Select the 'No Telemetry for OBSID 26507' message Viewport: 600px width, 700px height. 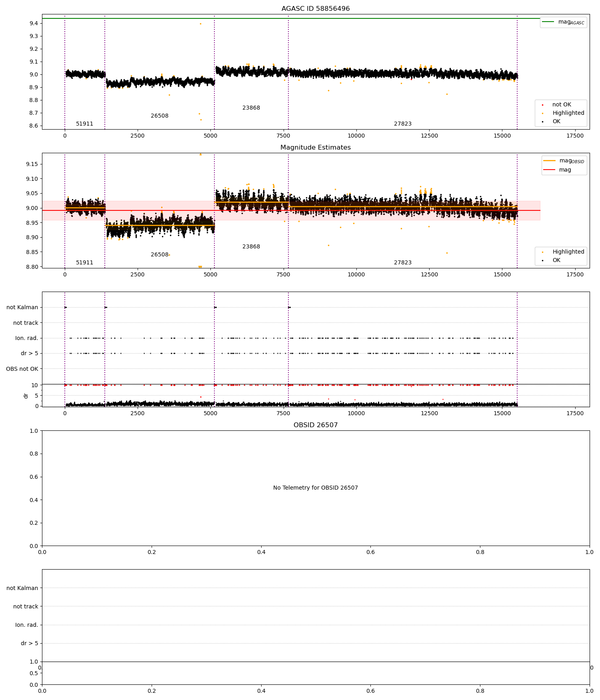[316, 488]
